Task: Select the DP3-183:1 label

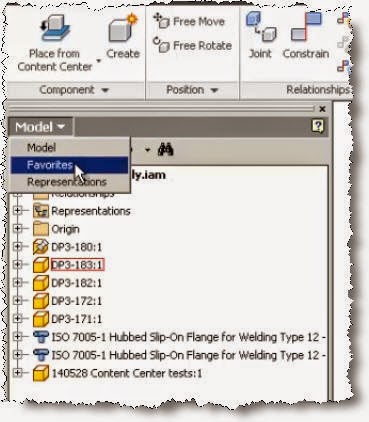Action: (77, 265)
